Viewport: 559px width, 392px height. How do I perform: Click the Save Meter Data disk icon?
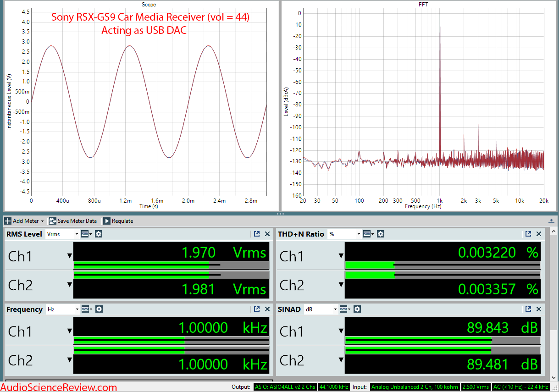click(x=52, y=221)
